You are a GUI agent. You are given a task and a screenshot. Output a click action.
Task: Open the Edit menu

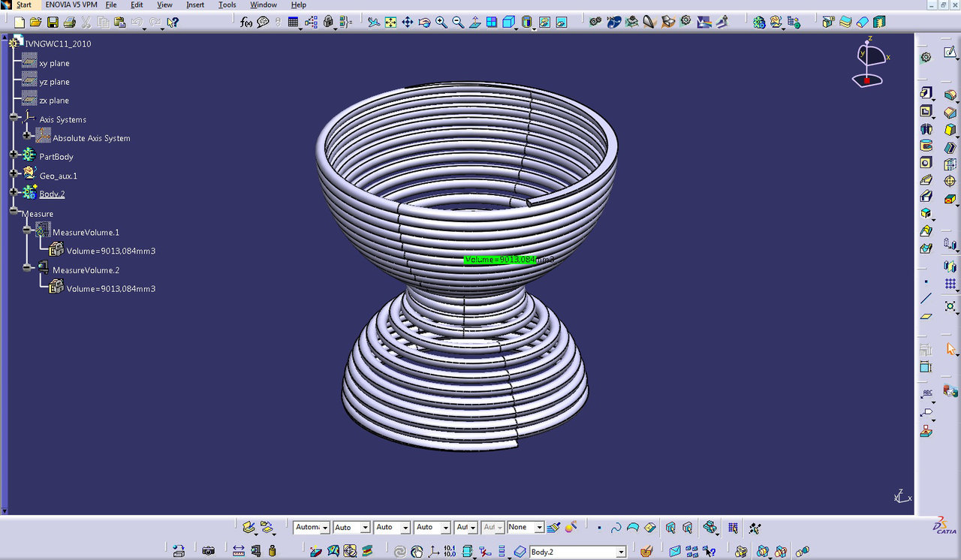pos(137,5)
